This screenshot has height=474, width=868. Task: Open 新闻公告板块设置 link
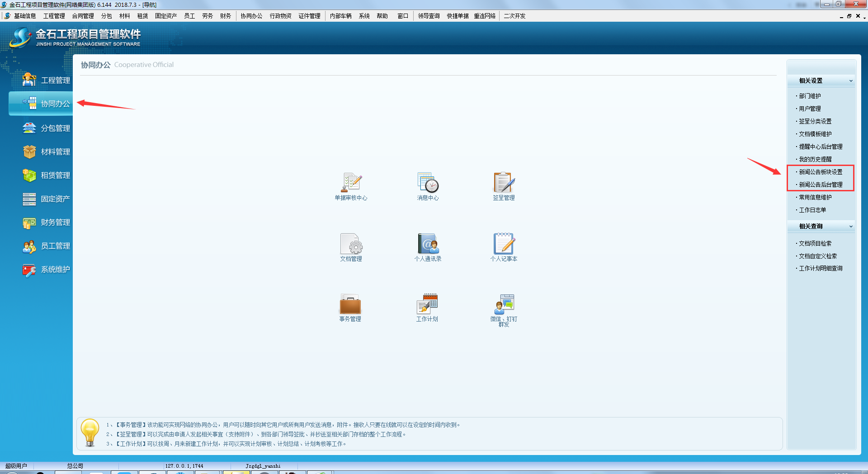(x=821, y=172)
